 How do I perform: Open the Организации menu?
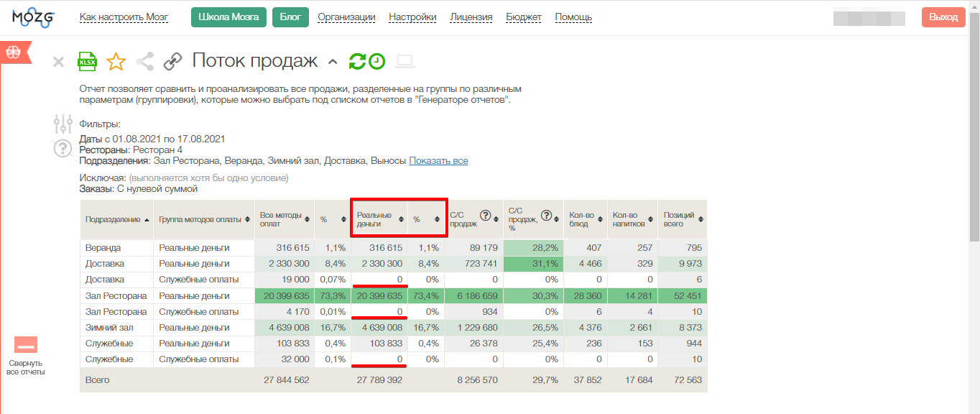346,17
